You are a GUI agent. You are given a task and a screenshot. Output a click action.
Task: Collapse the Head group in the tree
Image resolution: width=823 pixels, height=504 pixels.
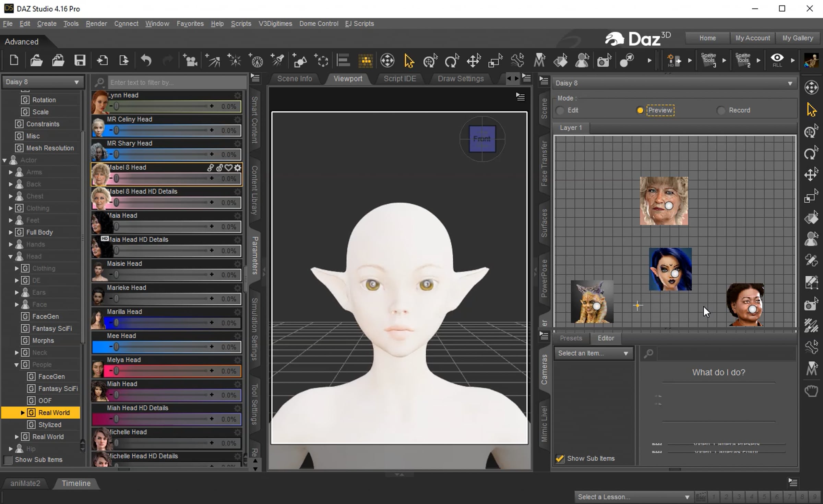tap(11, 256)
